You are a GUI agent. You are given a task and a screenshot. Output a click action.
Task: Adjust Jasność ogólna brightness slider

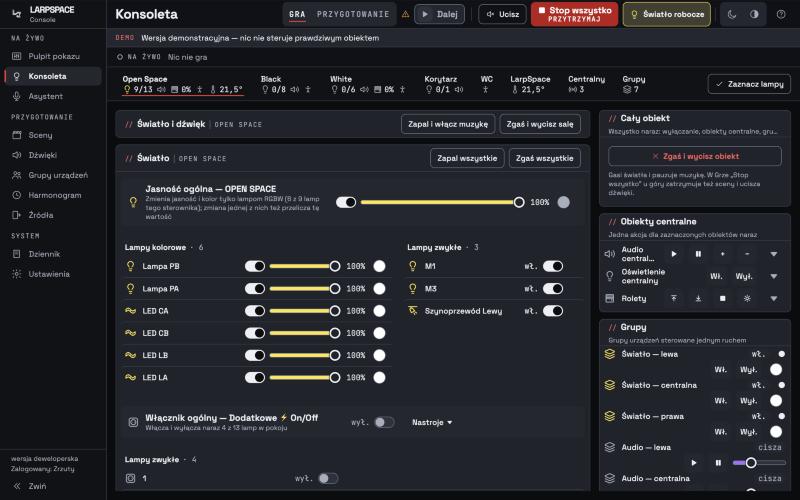(441, 203)
